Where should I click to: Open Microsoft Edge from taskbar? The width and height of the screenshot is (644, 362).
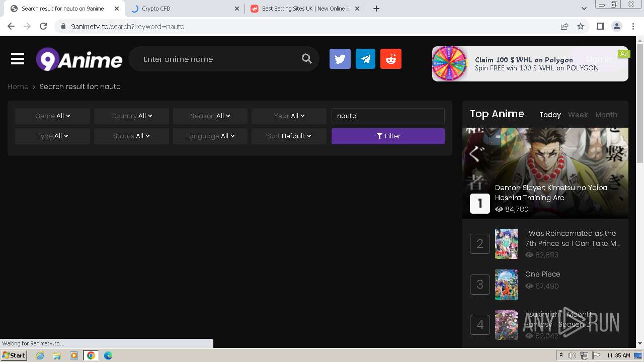pos(108,355)
